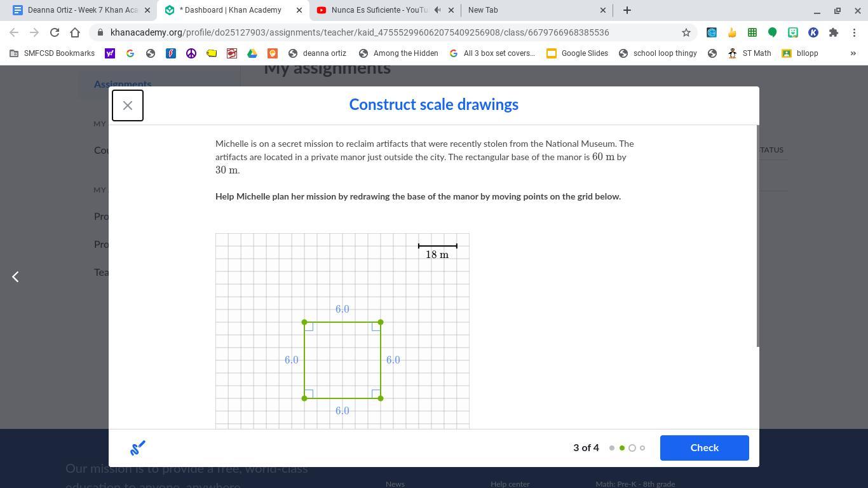
Task: Open the scratchpad pencil tool
Action: point(138,448)
